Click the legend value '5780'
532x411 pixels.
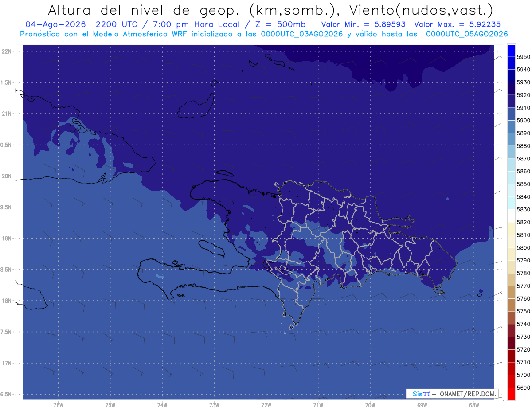(524, 274)
